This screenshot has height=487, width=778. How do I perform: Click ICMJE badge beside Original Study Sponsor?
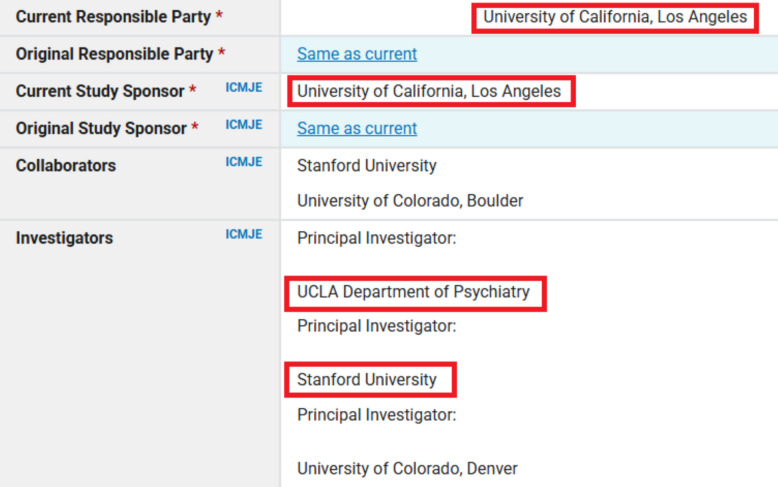click(244, 124)
